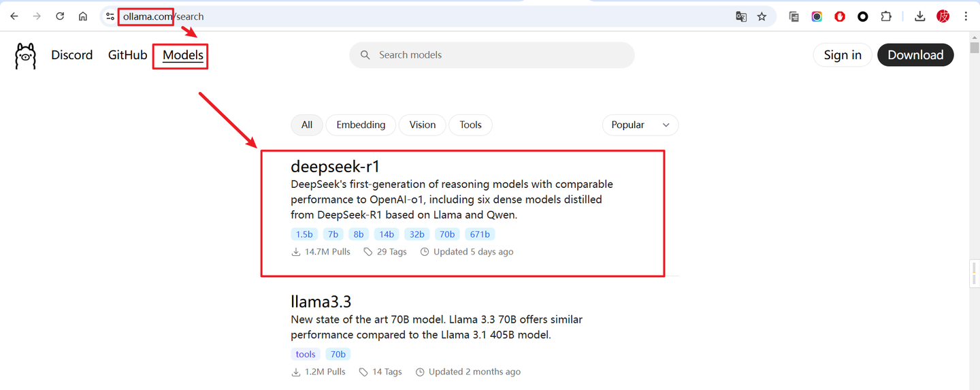Open the Models nav item
The width and height of the screenshot is (980, 390).
(182, 55)
